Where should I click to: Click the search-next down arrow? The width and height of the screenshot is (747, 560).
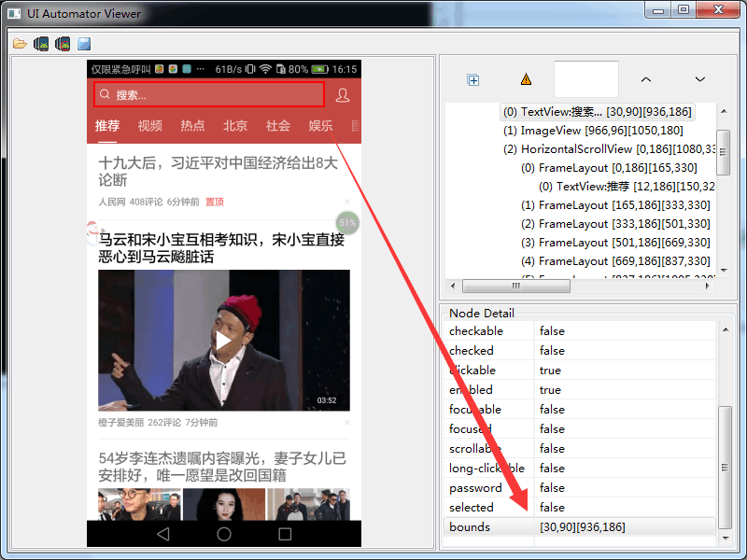(699, 79)
